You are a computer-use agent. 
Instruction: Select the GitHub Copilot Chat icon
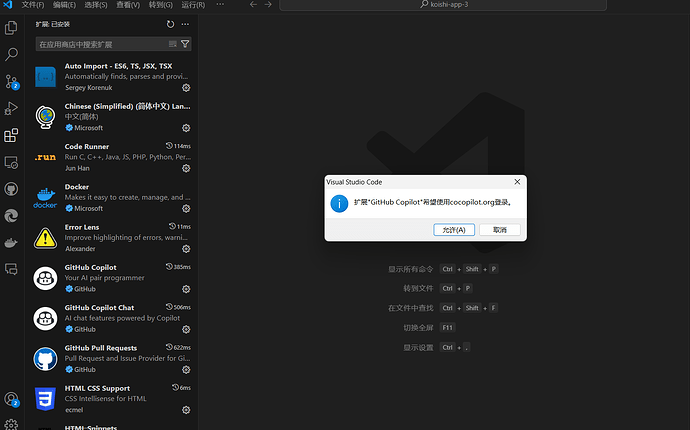point(45,319)
